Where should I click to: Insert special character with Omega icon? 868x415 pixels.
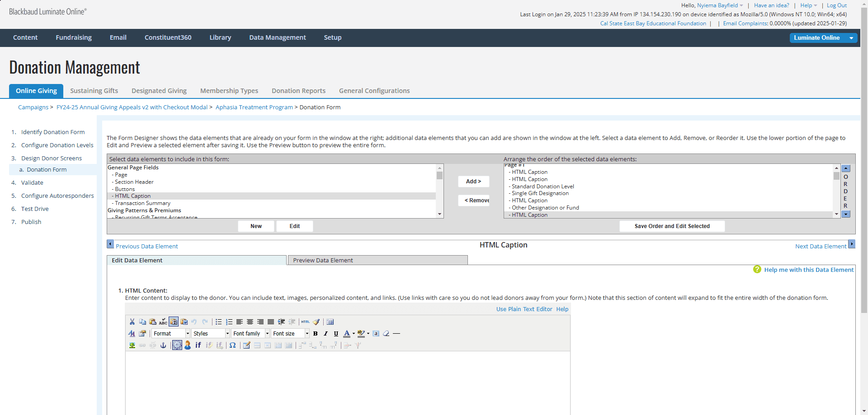pos(232,345)
